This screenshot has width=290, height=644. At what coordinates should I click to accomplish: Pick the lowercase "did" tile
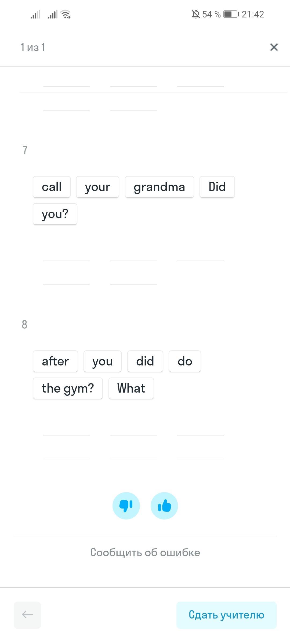(x=145, y=361)
